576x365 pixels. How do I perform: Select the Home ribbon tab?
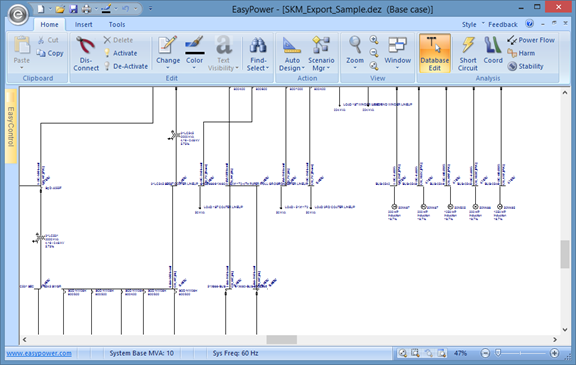point(49,24)
